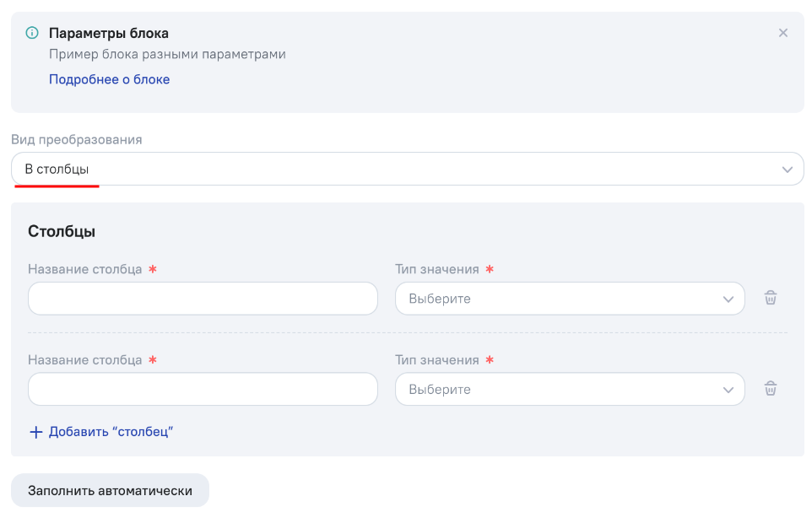
Task: Focus the second Название столбца input field
Action: [x=203, y=389]
